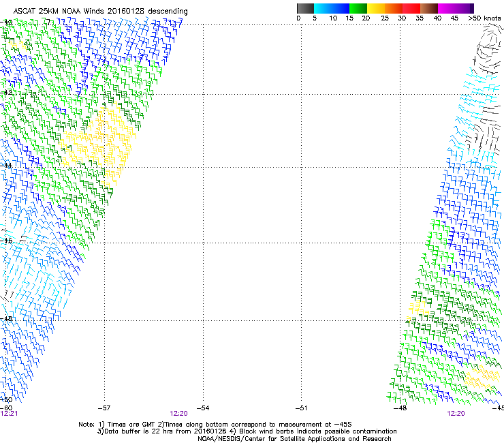Click the magenta 40-45 knots legend swatch
Screen dimensions: 504x443
point(447,8)
